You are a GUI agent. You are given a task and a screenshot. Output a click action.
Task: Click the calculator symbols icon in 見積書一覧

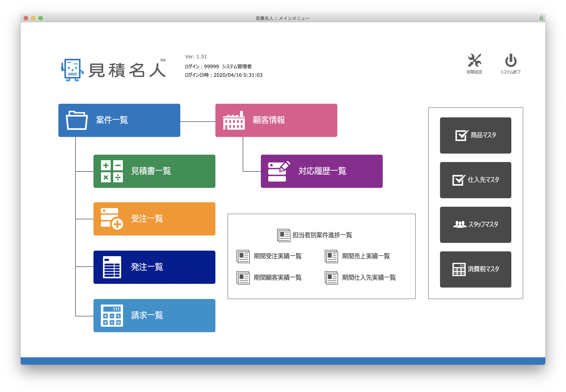[112, 171]
